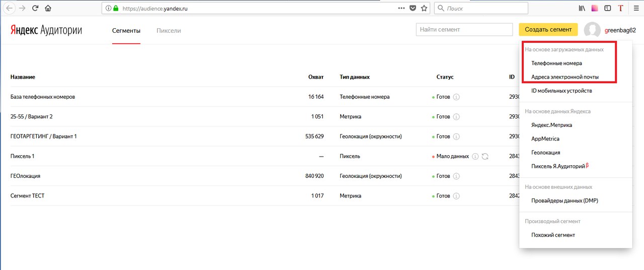Click the browser reload icon
644x270 pixels.
tap(35, 8)
